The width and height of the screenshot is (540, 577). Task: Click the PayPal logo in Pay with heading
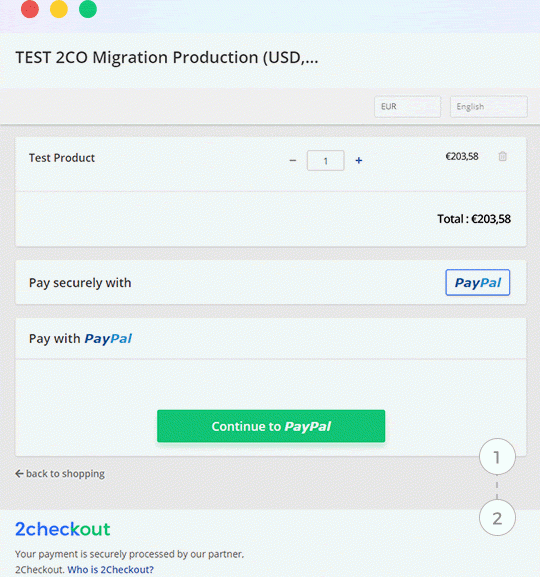[x=108, y=339]
